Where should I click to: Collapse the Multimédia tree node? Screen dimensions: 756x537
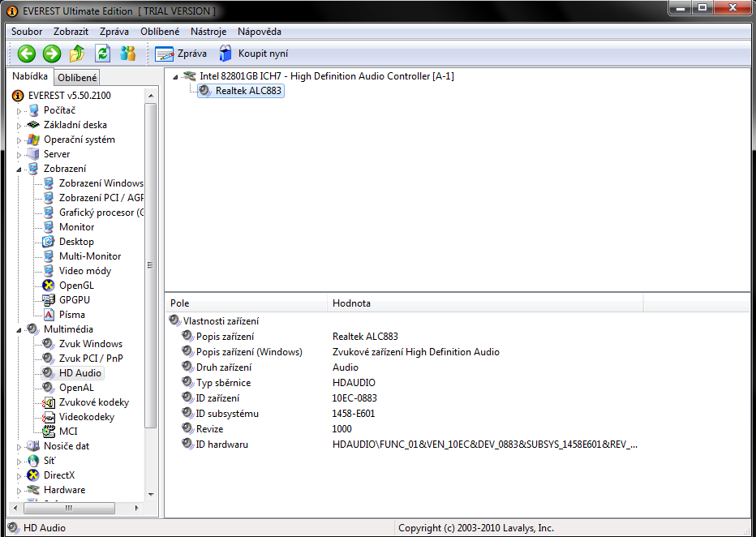click(19, 329)
